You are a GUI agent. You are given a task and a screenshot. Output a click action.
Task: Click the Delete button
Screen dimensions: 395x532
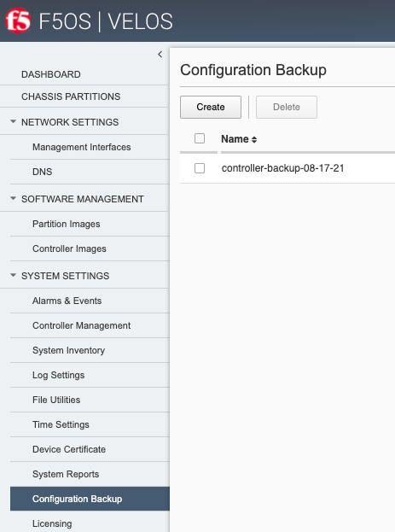(x=287, y=107)
